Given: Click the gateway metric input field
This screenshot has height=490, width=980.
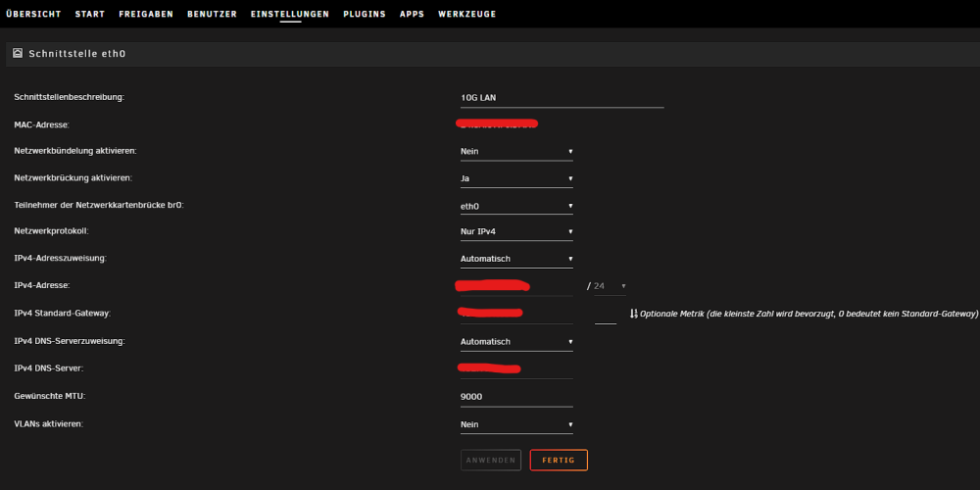Looking at the screenshot, I should 606,315.
